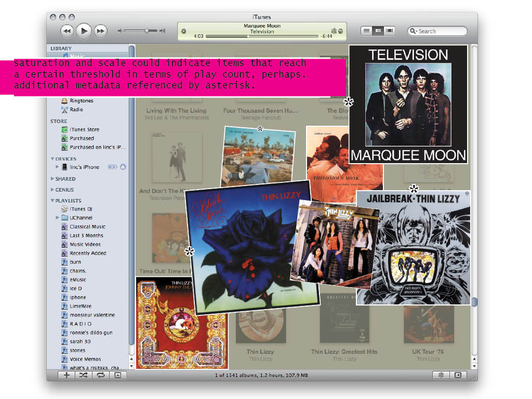Toggle repeat mode
Screen dimensions: 532x399
(101, 375)
